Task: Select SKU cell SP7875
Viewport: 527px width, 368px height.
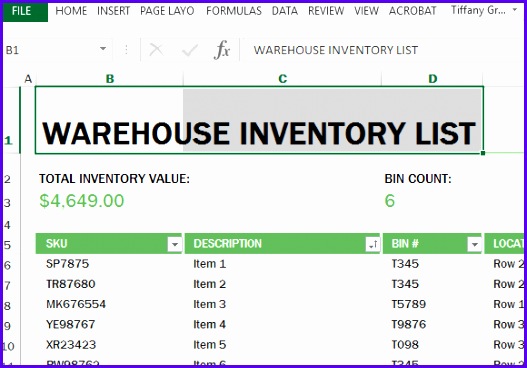Action: (68, 264)
